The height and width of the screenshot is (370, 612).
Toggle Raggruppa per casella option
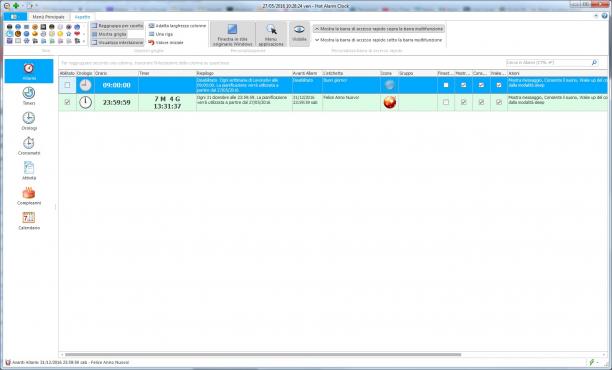(x=117, y=26)
